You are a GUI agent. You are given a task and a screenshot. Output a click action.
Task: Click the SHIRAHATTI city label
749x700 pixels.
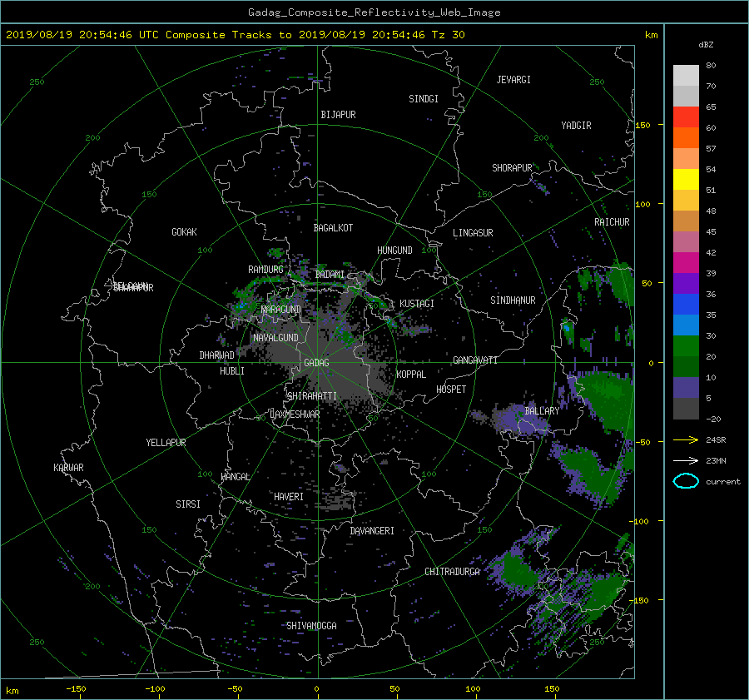tap(312, 396)
